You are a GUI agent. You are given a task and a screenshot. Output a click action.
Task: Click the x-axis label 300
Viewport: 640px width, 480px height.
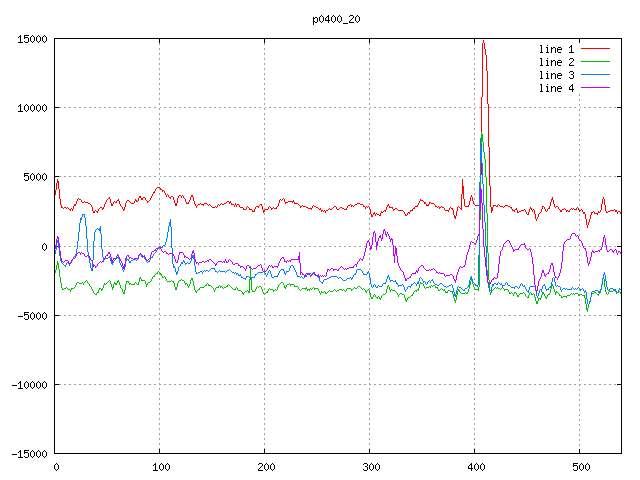point(371,467)
